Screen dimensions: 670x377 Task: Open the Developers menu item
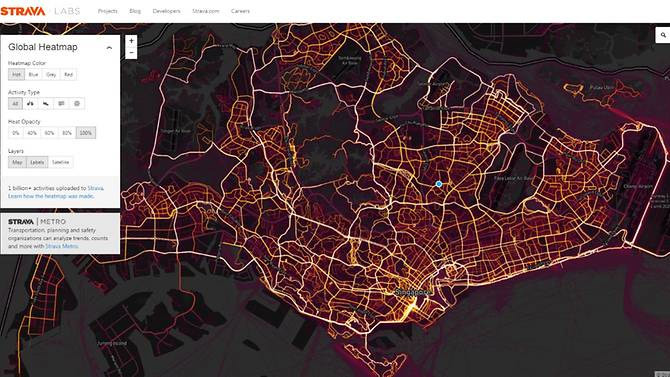tap(167, 11)
